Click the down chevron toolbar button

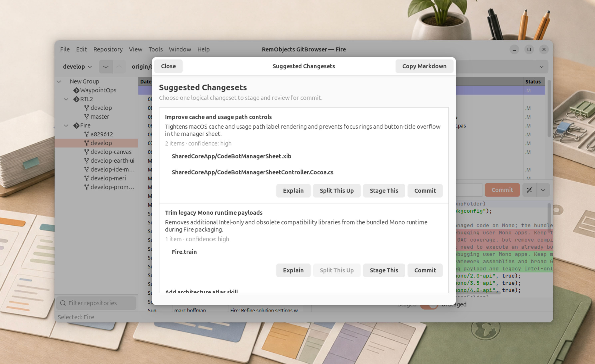tap(106, 67)
